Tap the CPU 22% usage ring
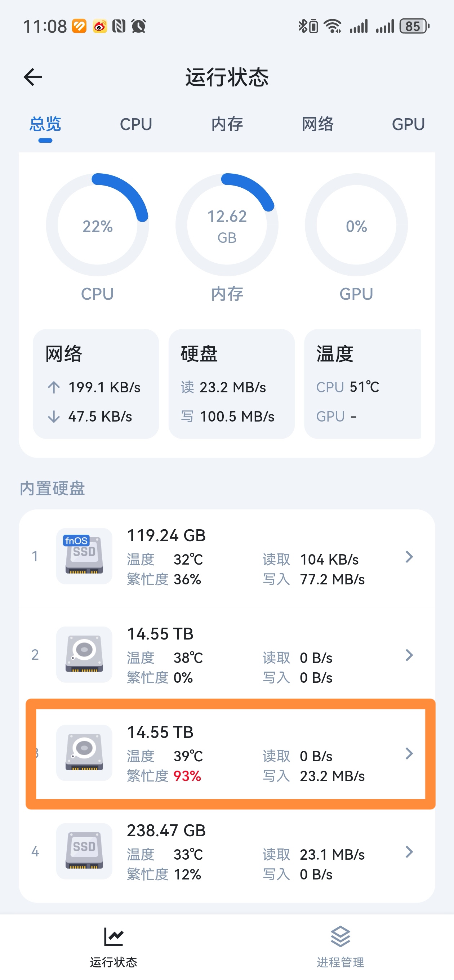This screenshot has height=980, width=454. click(97, 225)
